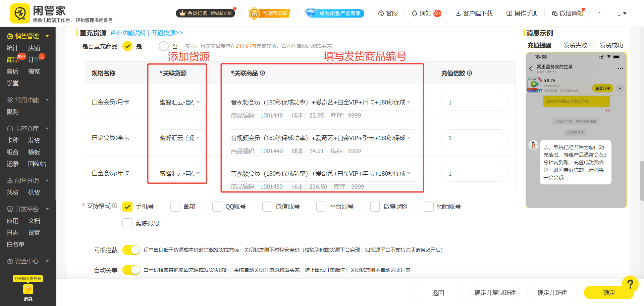644x306 pixels.
Task: Switch to the 发货失败 tab
Action: (x=576, y=45)
